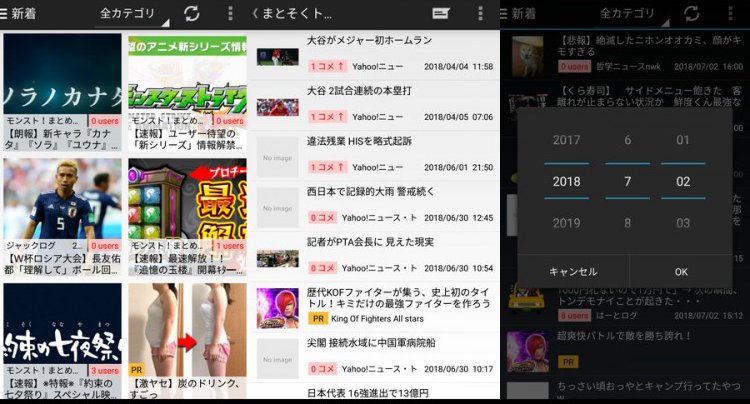750x404 pixels.
Task: Open 全カテゴリ dropdown in right screen
Action: [x=632, y=14]
